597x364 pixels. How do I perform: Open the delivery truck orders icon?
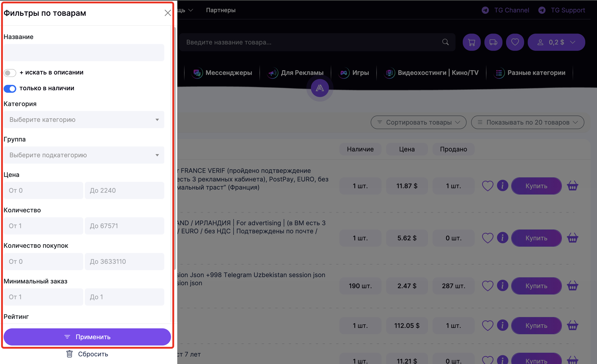tap(493, 42)
